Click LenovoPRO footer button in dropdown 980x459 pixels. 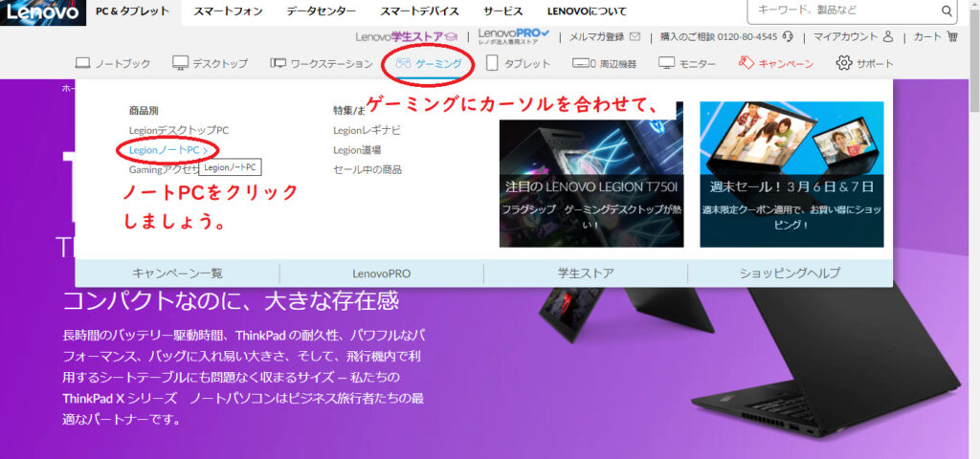(x=381, y=273)
